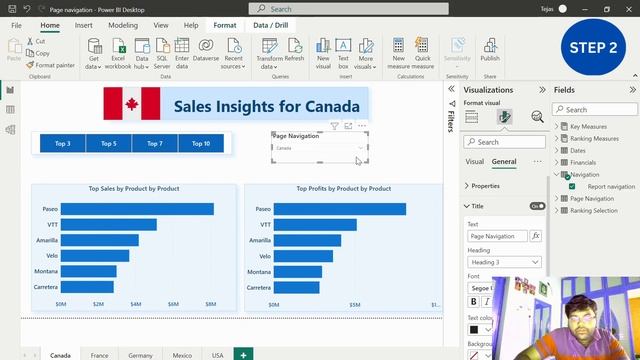Open the Data hub menu
This screenshot has height=360, width=640.
142,53
